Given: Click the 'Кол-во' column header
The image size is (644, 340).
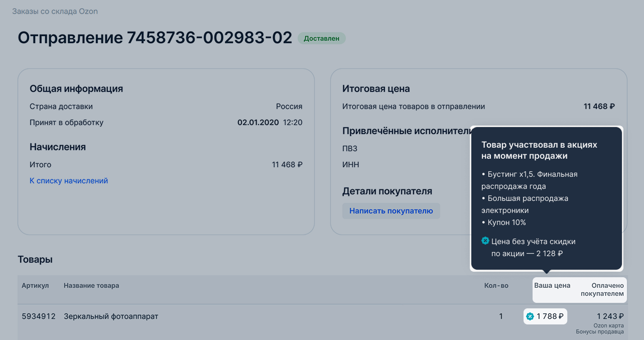Looking at the screenshot, I should [496, 285].
